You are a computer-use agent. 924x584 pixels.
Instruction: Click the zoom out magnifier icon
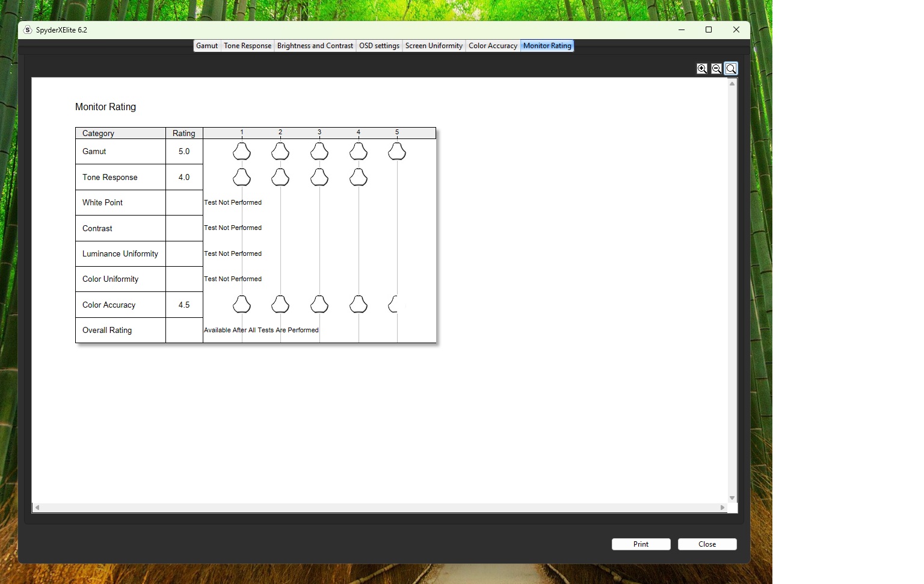coord(716,69)
